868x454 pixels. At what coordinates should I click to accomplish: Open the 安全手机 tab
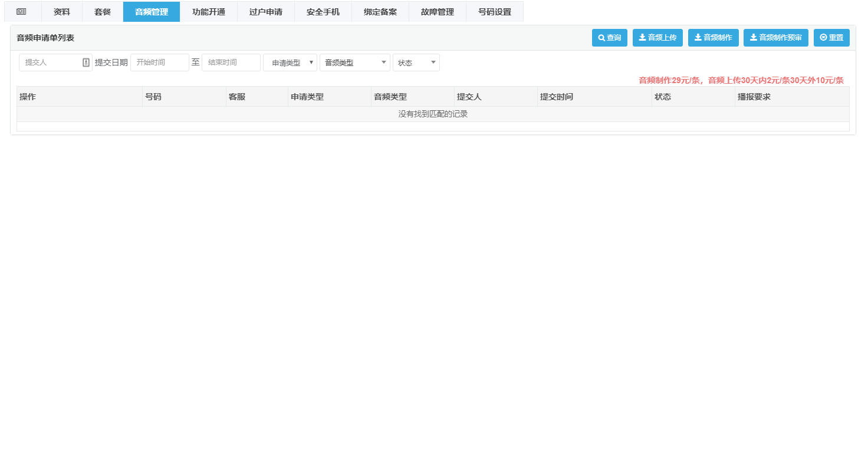click(x=323, y=12)
